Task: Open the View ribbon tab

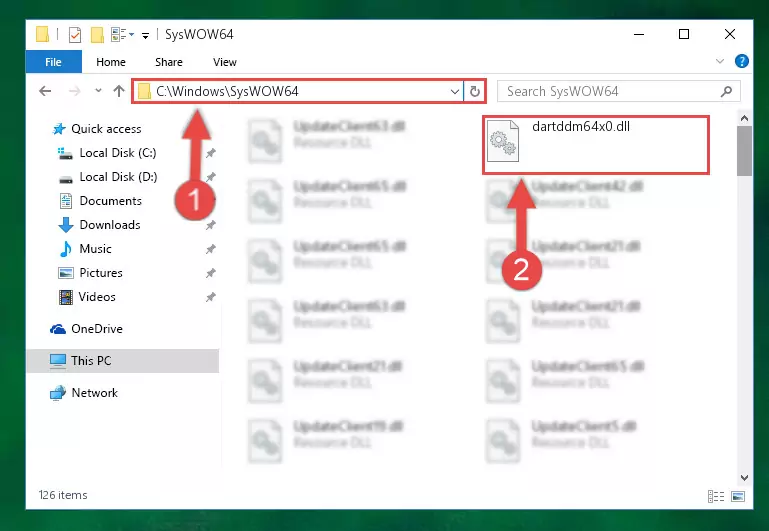Action: [225, 62]
